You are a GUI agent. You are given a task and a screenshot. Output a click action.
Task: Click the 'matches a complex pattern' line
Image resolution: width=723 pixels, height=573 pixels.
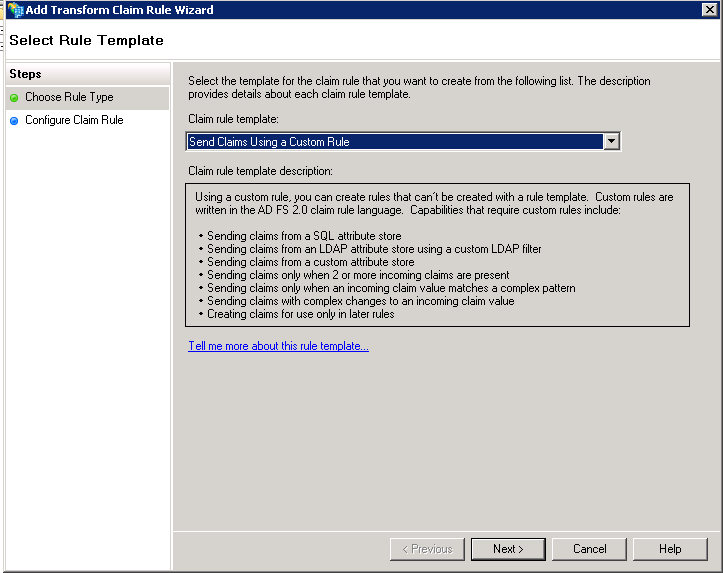pyautogui.click(x=391, y=288)
